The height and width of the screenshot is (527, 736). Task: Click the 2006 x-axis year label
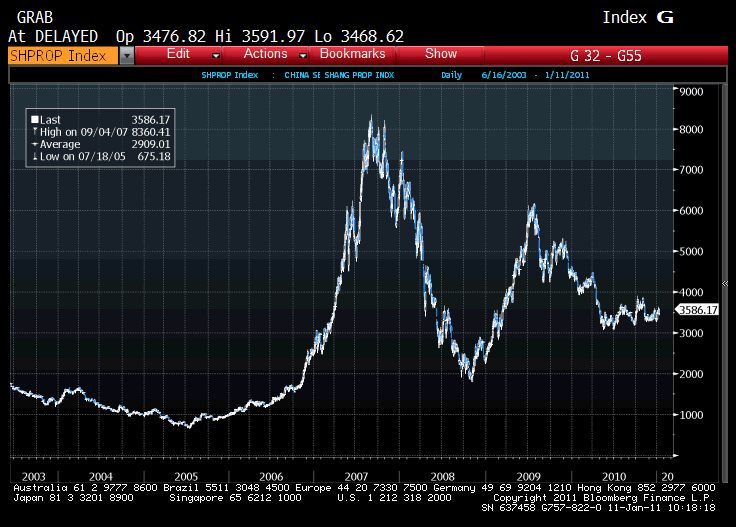coord(271,476)
